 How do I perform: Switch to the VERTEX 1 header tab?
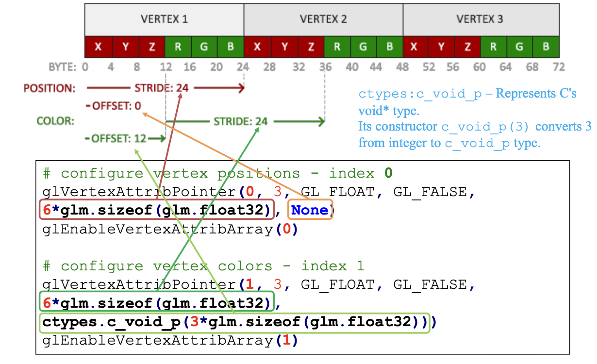click(164, 20)
